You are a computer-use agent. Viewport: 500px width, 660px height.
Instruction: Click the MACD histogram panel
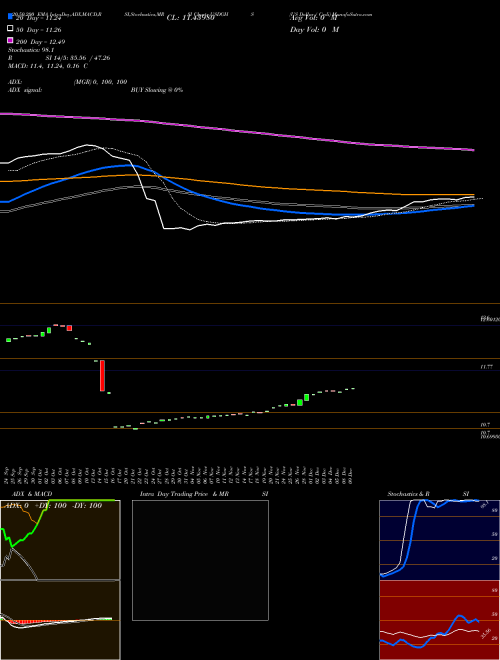[60, 620]
